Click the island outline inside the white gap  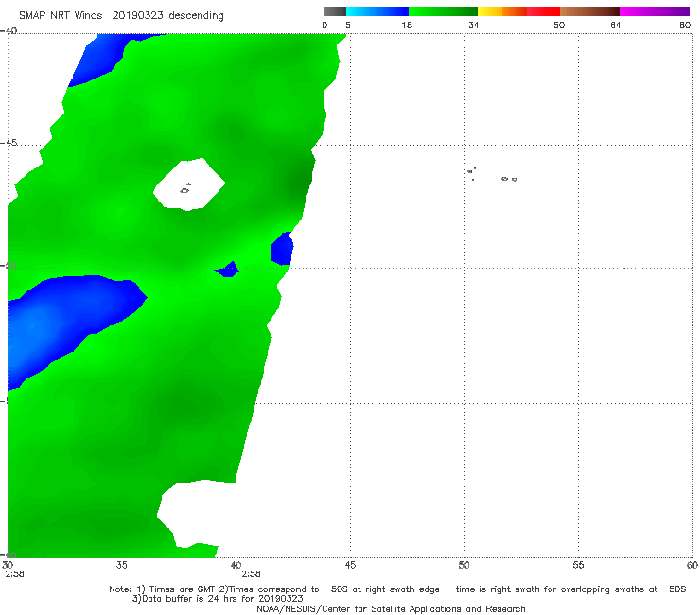tap(185, 189)
